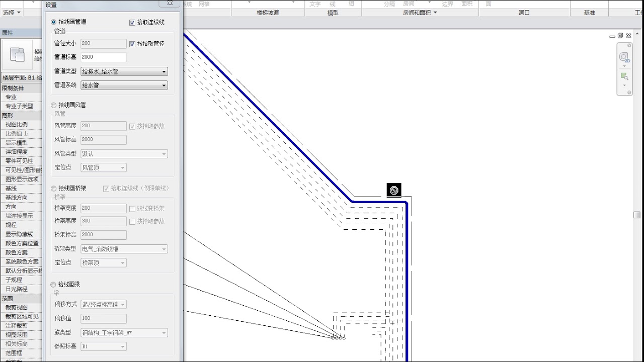Click the 楼梯坡道 ribbon panel label
The height and width of the screenshot is (362, 644).
pyautogui.click(x=268, y=13)
